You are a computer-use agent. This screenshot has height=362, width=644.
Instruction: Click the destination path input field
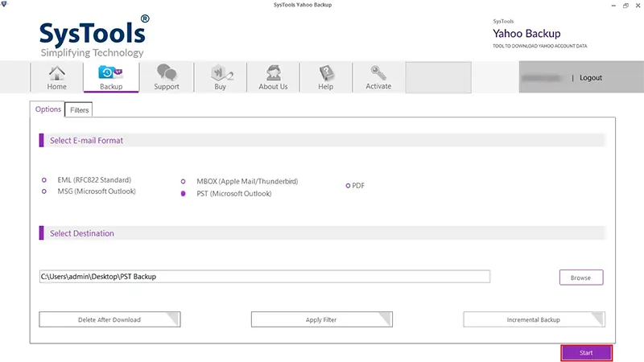(x=265, y=277)
